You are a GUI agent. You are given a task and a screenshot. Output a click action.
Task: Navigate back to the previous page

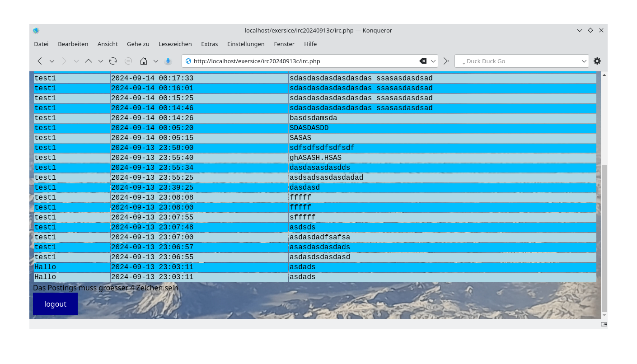[x=39, y=61]
